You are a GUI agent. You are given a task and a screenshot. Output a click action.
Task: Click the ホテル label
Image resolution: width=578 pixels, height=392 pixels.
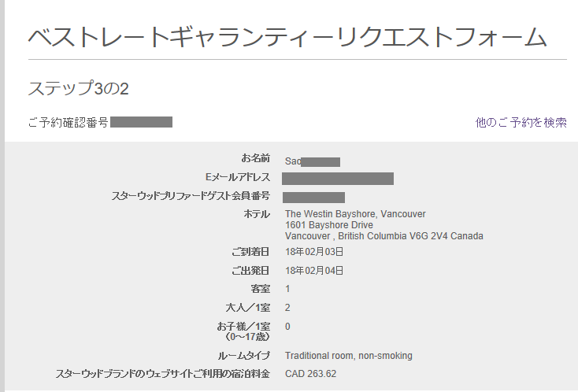click(257, 214)
